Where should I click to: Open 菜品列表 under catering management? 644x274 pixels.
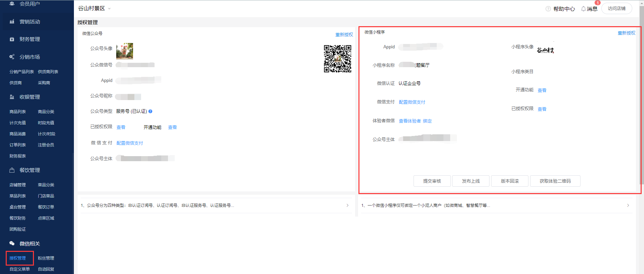[18, 196]
